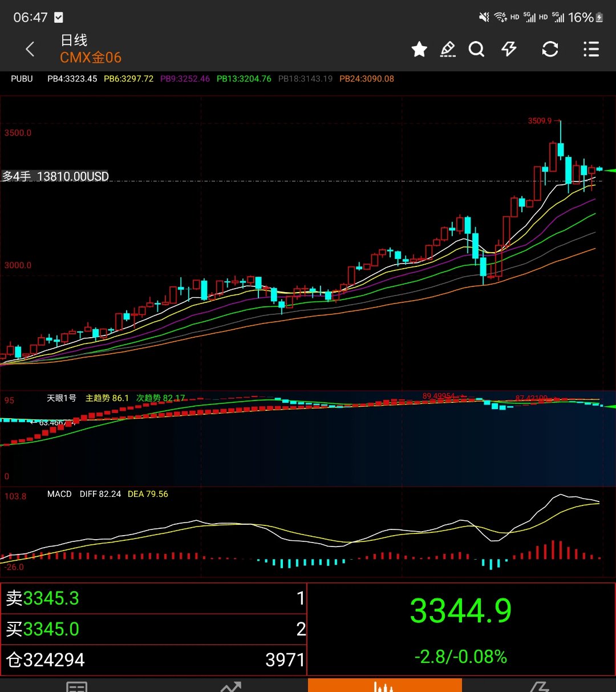Tap the MACD indicator label
Viewport: 616px width, 692px height.
pos(59,494)
